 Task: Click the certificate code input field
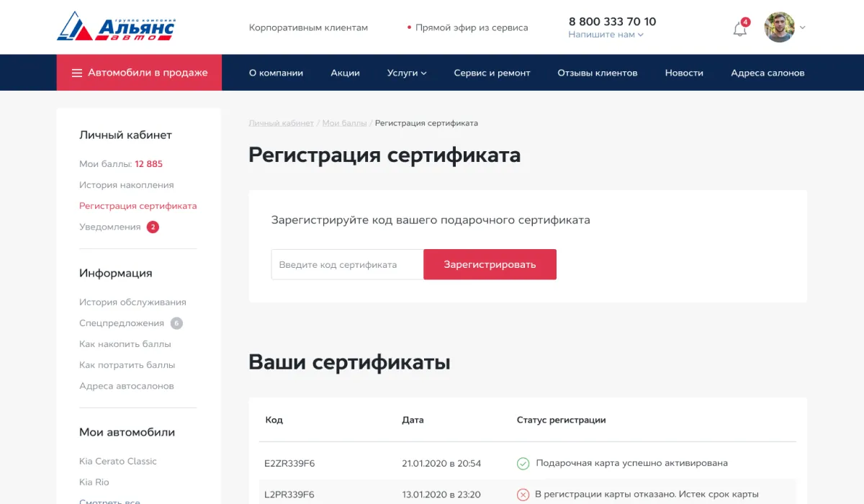[347, 264]
